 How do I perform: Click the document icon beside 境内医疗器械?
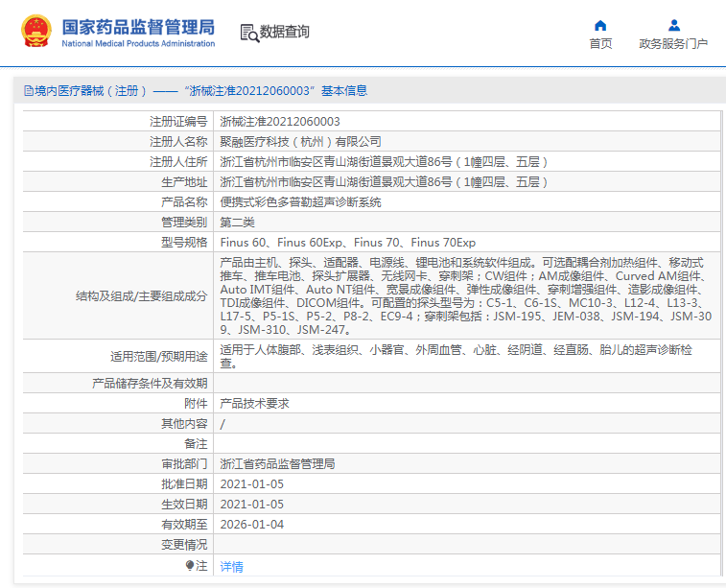(29, 91)
